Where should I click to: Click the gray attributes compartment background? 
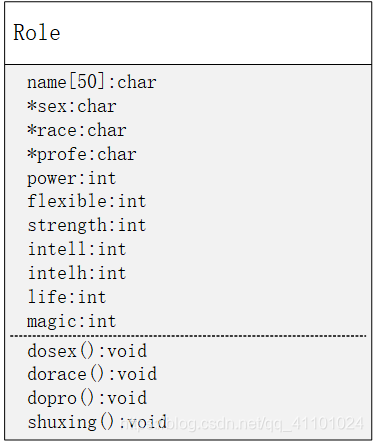260,200
